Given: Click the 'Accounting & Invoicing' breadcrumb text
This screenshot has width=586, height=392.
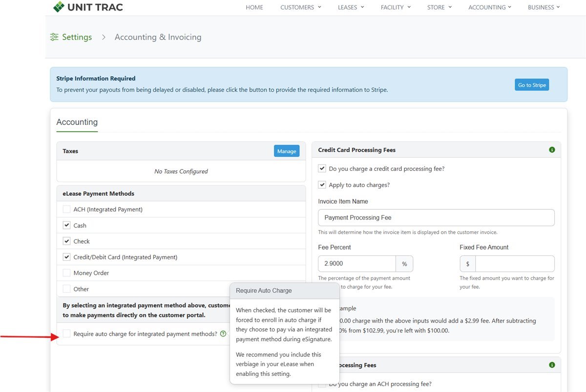Looking at the screenshot, I should point(158,37).
